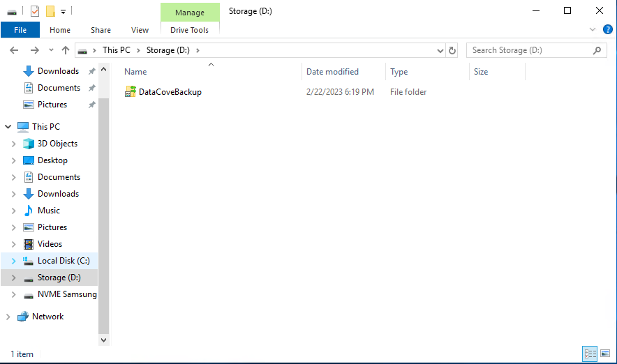Image resolution: width=617 pixels, height=364 pixels.
Task: Expand the Network tree node
Action: click(8, 317)
